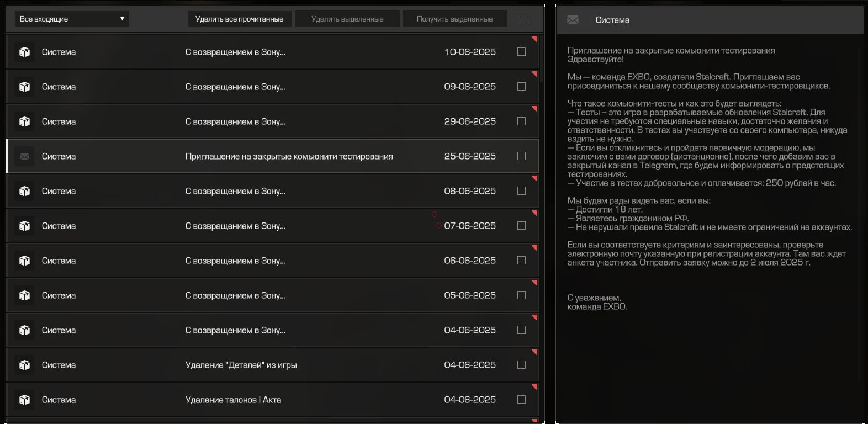Viewport: 868px width, 424px height.
Task: Tick the checkbox for the 10-08-2025 message
Action: [x=521, y=51]
